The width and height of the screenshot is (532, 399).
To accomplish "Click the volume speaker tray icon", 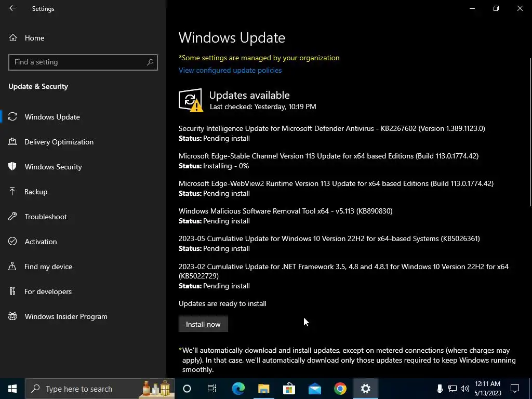I will pyautogui.click(x=465, y=389).
